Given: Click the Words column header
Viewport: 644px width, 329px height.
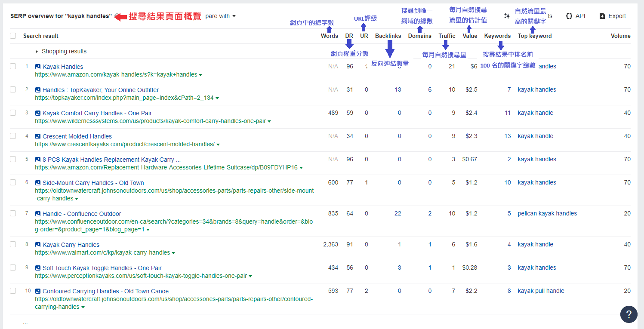Looking at the screenshot, I should 330,36.
